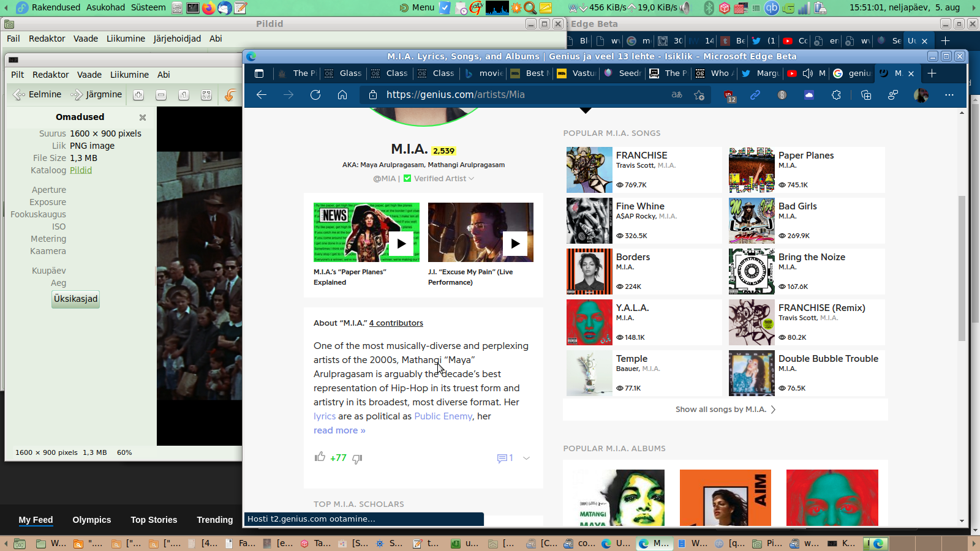This screenshot has height=551, width=980.
Task: Open the Rakendused applications menu
Action: pos(56,7)
